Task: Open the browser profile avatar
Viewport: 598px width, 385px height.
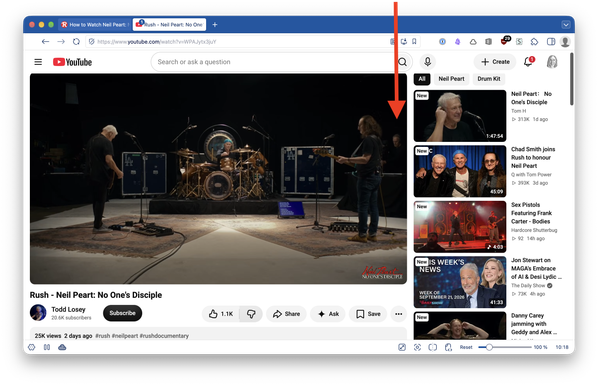Action: (565, 42)
